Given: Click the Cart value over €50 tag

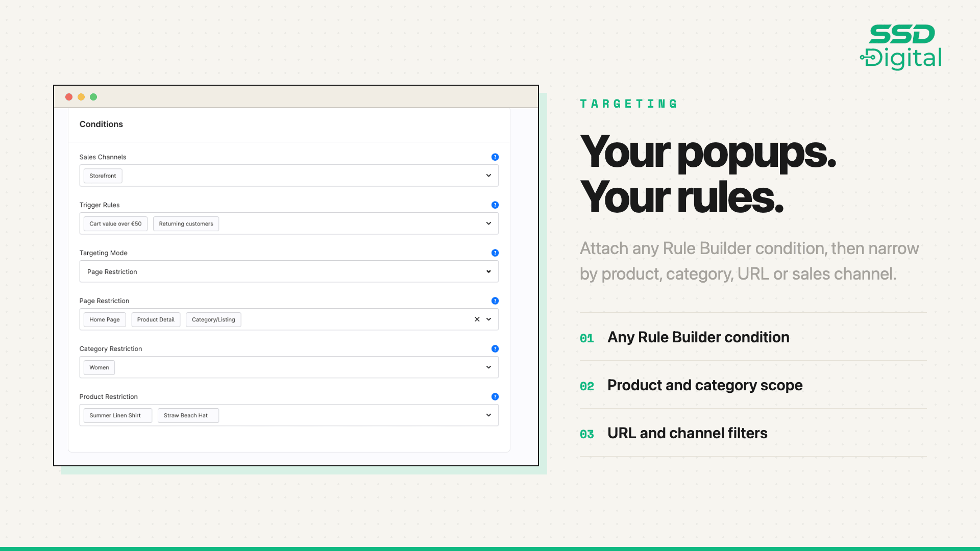Looking at the screenshot, I should tap(115, 224).
